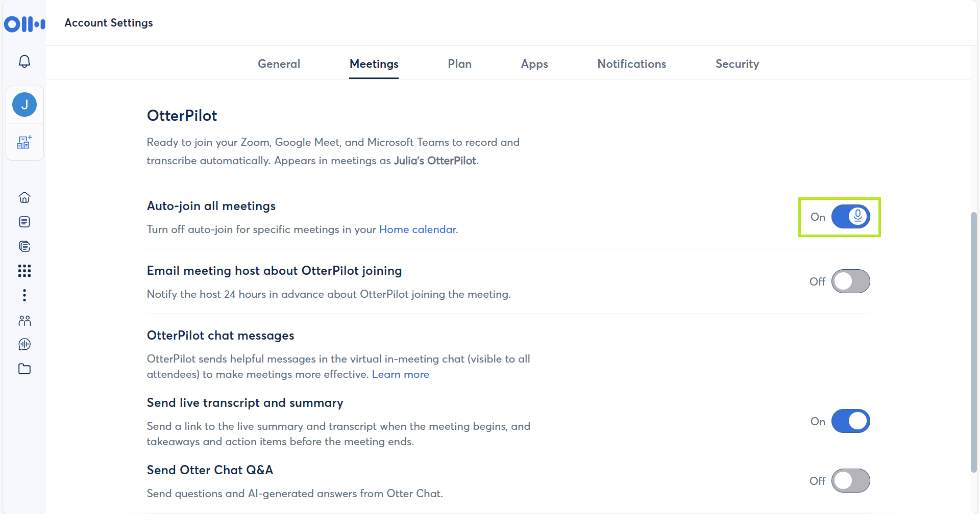Switch to the General tab
The height and width of the screenshot is (514, 980).
(x=279, y=64)
